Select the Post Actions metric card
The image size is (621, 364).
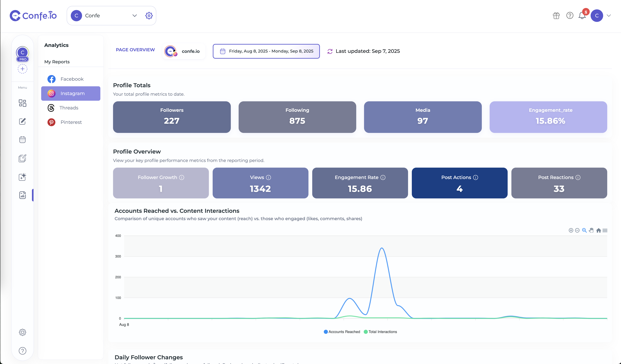pos(459,183)
